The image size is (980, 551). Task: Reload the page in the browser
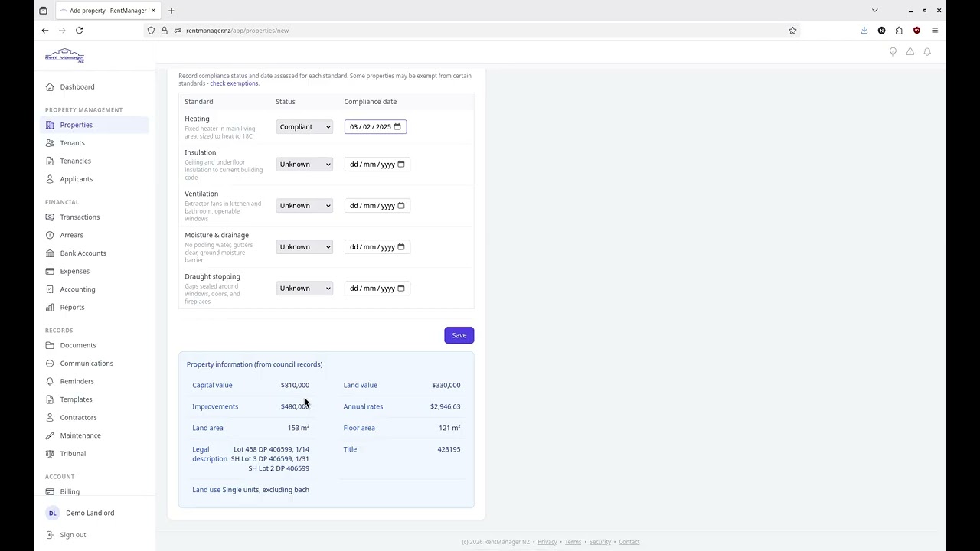[x=79, y=31]
